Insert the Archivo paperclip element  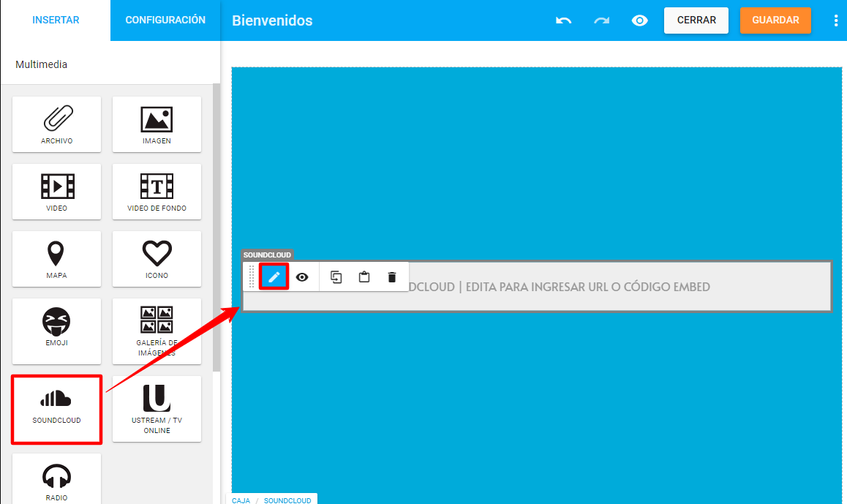(x=57, y=124)
